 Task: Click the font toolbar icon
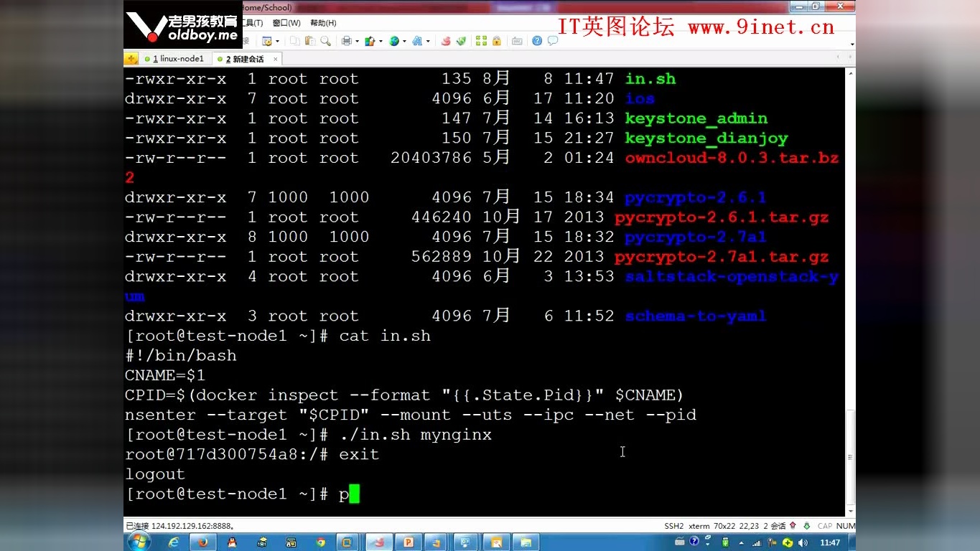click(x=417, y=41)
